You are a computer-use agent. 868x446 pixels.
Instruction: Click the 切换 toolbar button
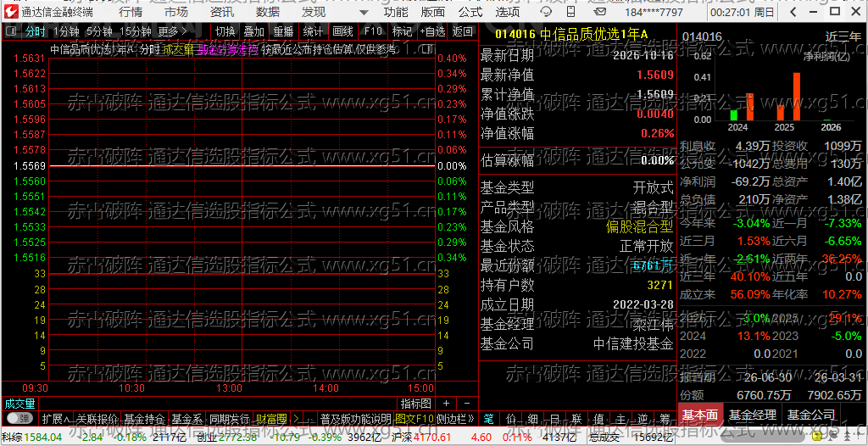click(x=225, y=31)
